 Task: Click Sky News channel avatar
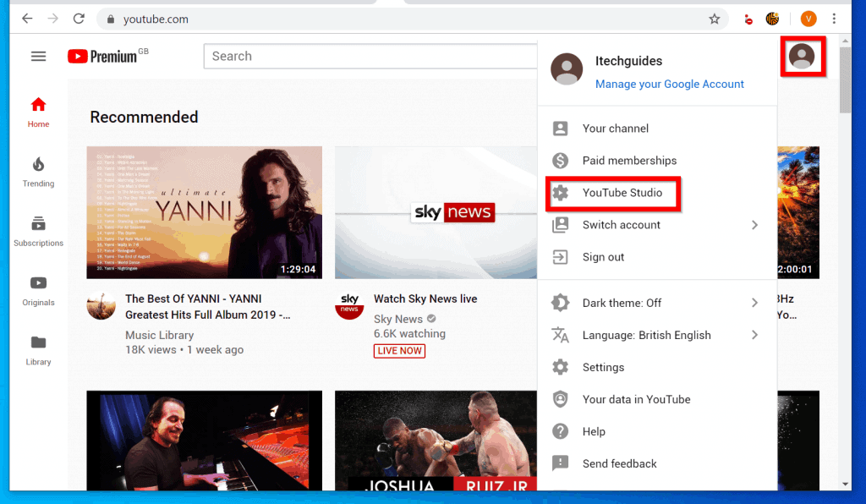click(349, 306)
